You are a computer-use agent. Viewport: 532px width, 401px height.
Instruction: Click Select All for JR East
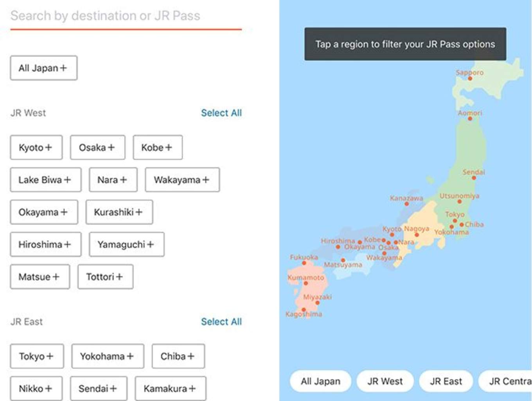(221, 321)
